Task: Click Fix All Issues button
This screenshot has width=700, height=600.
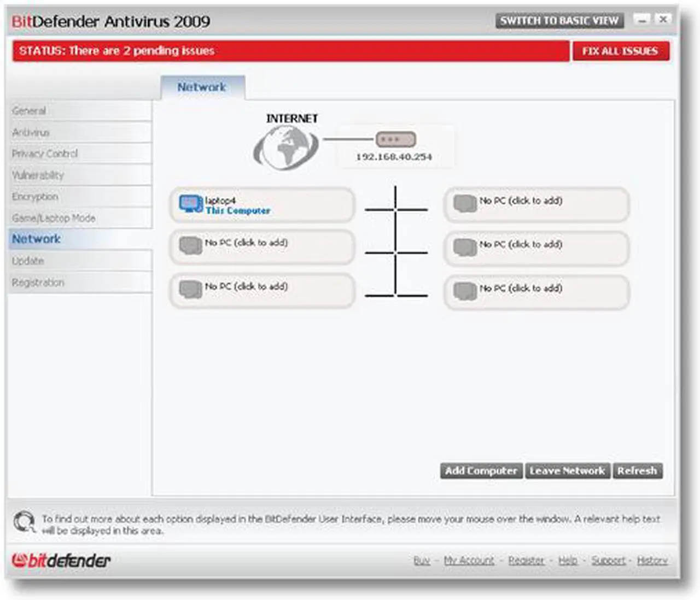Action: coord(621,51)
